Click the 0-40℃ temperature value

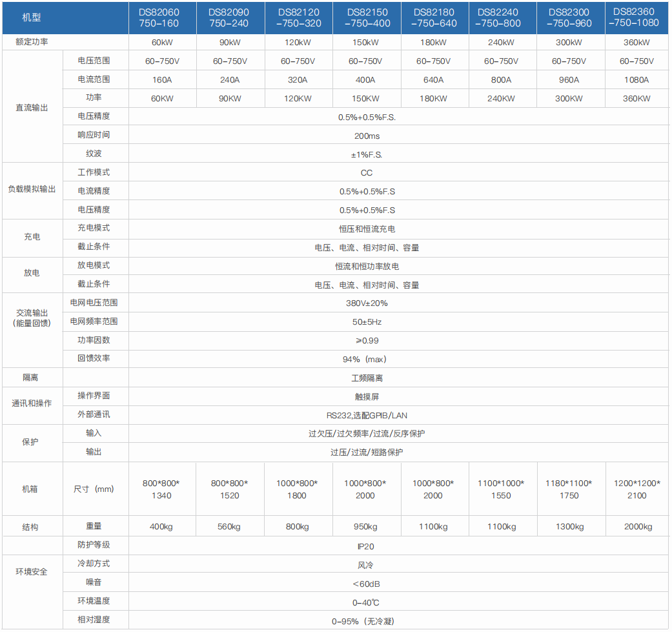pos(366,602)
